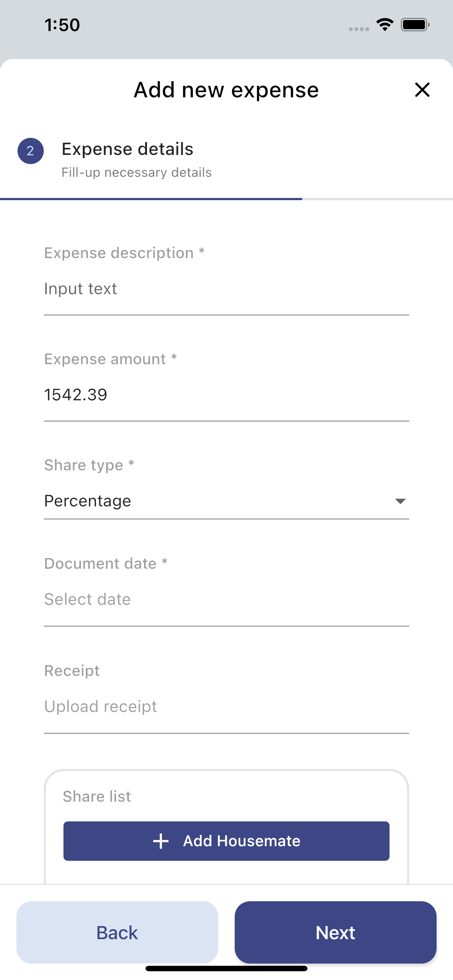Image resolution: width=453 pixels, height=980 pixels.
Task: Tap the clock time in status bar
Action: coord(62,25)
